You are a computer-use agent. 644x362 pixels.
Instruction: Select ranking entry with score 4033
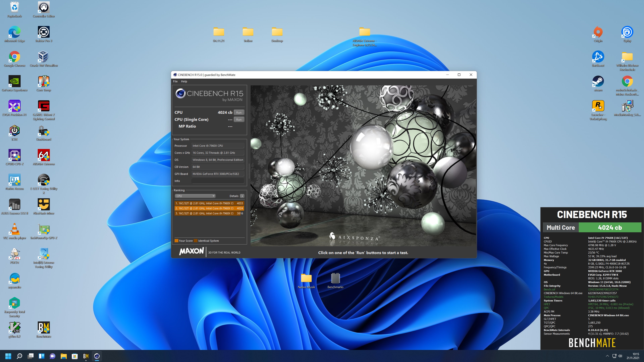209,203
